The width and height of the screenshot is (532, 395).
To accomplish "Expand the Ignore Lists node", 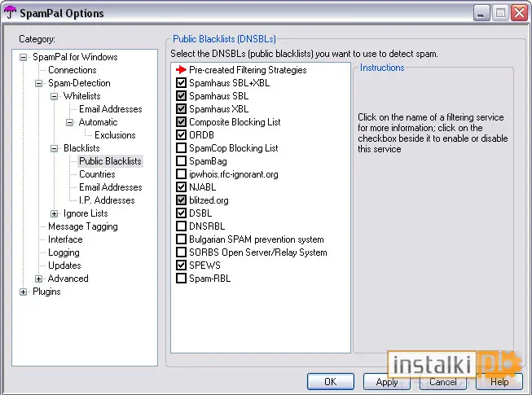I will pyautogui.click(x=55, y=213).
